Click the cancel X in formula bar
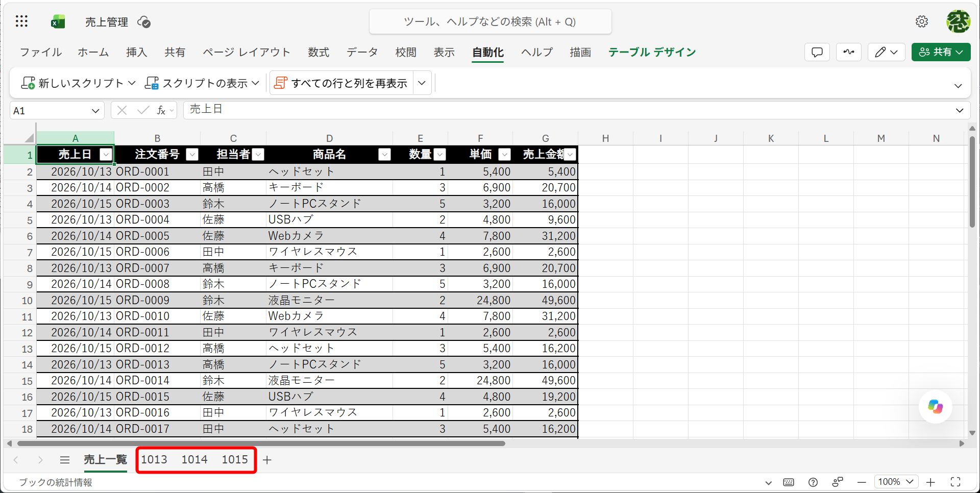Viewport: 980px width, 493px height. tap(121, 110)
